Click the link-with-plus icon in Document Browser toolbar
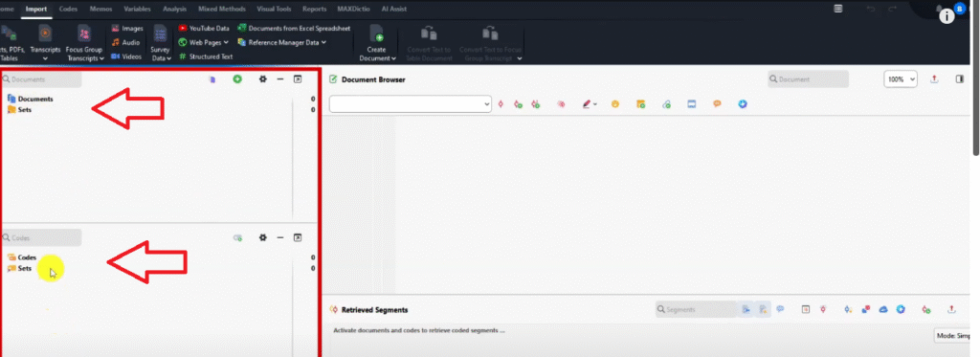 tap(666, 104)
